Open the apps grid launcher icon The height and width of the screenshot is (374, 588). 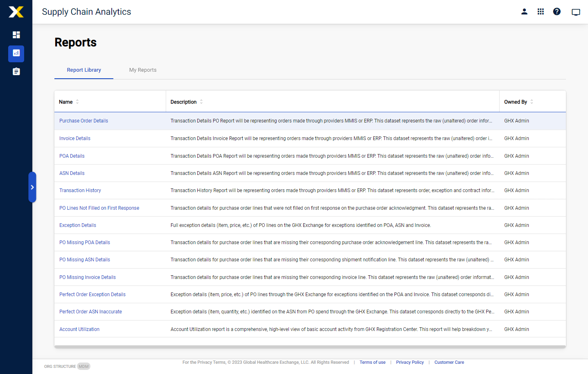tap(541, 12)
